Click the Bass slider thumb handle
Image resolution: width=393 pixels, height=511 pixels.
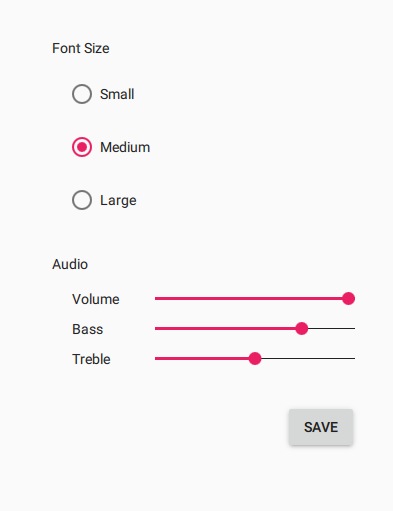[302, 328]
